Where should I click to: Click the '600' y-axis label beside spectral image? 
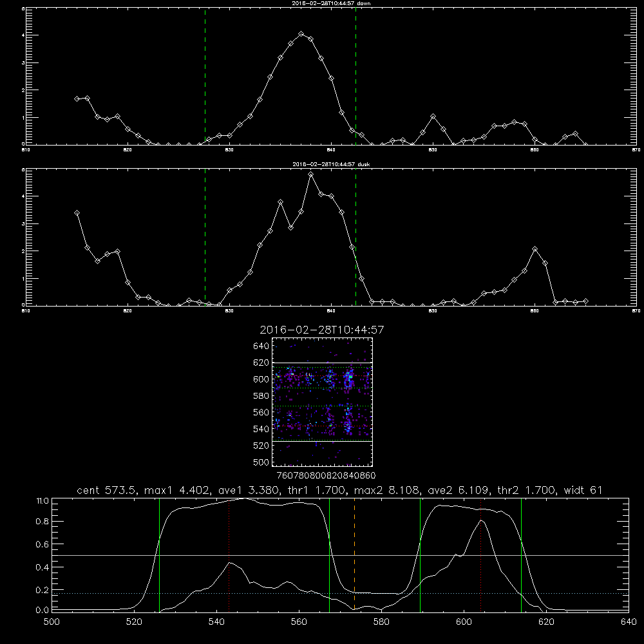[261, 379]
